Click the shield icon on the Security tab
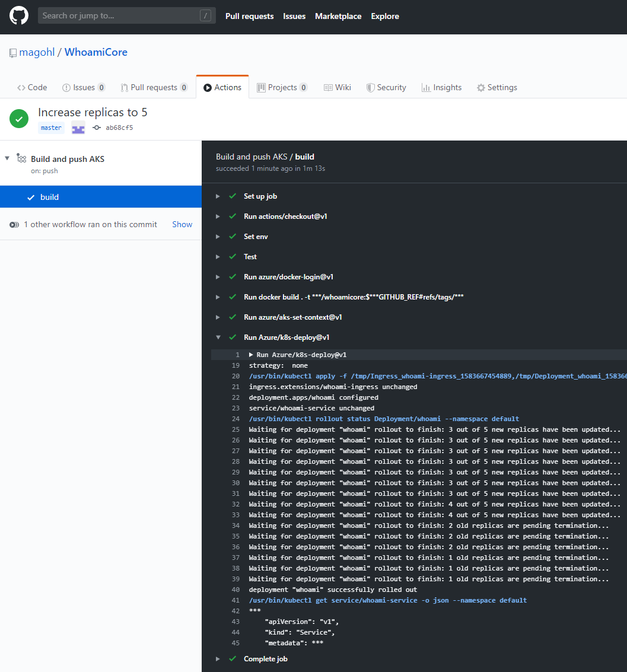 pyautogui.click(x=370, y=87)
